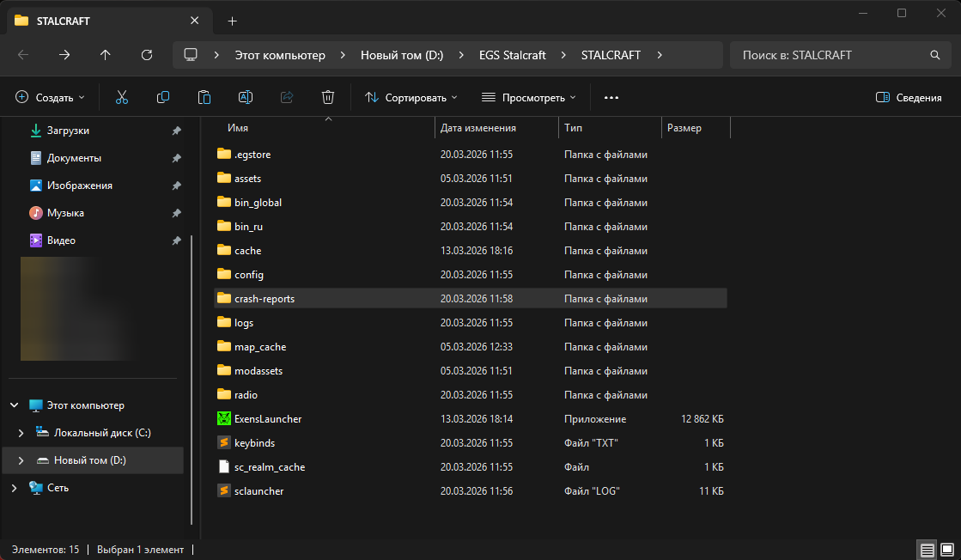This screenshot has height=560, width=961.
Task: Toggle the Сведения details pane
Action: [909, 97]
